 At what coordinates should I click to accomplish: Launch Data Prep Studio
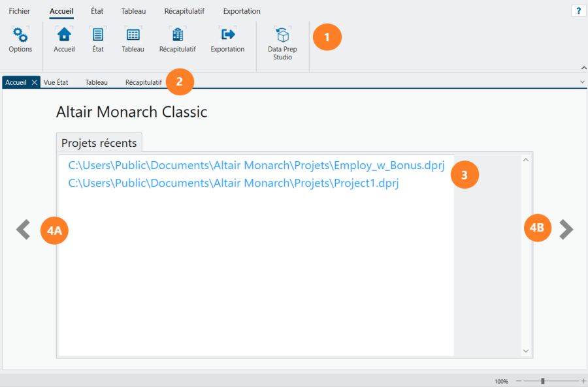(x=282, y=44)
